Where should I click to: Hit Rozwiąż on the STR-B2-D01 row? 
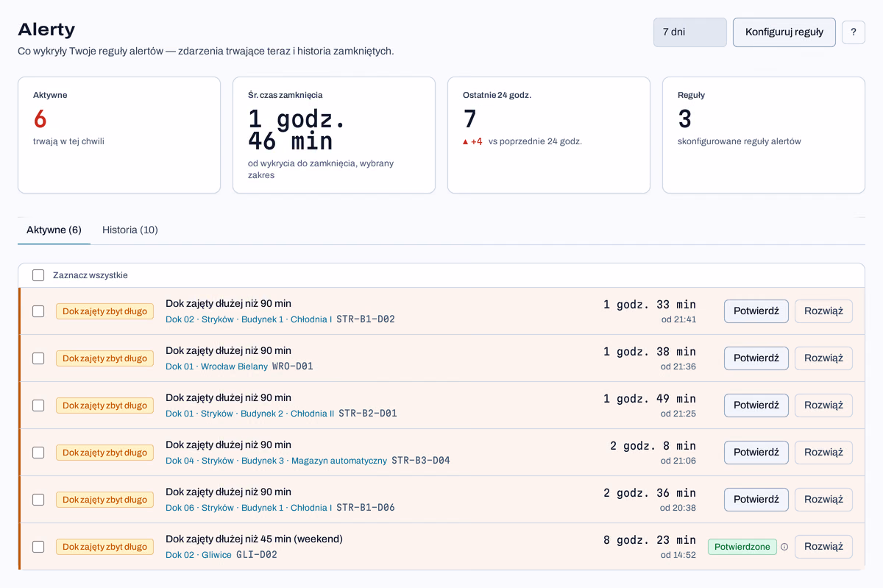(823, 405)
